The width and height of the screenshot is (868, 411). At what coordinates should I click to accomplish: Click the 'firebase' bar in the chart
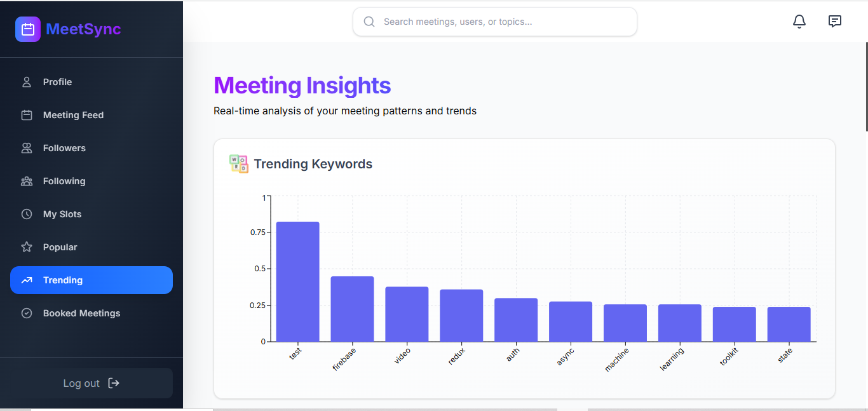coord(352,309)
